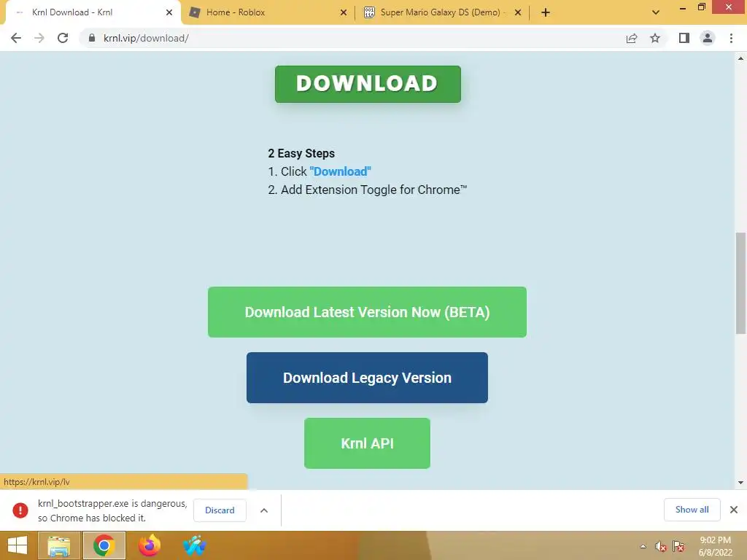Click the address bar URL field
Viewport: 747px width, 560px height.
(x=352, y=38)
